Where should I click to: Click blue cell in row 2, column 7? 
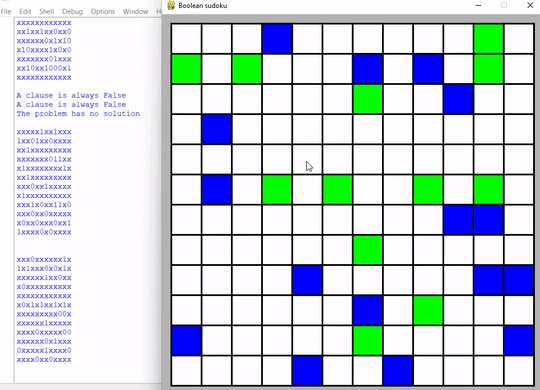367,69
